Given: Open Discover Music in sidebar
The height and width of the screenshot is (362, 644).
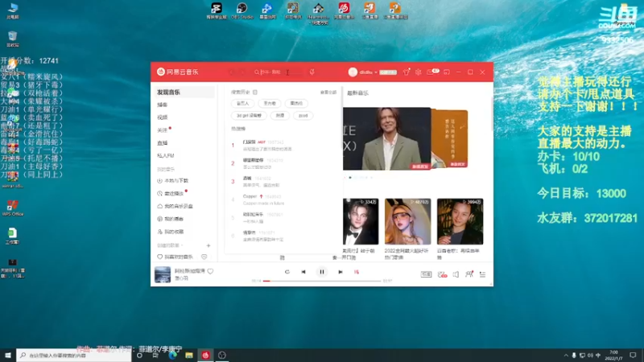Looking at the screenshot, I should tap(184, 93).
